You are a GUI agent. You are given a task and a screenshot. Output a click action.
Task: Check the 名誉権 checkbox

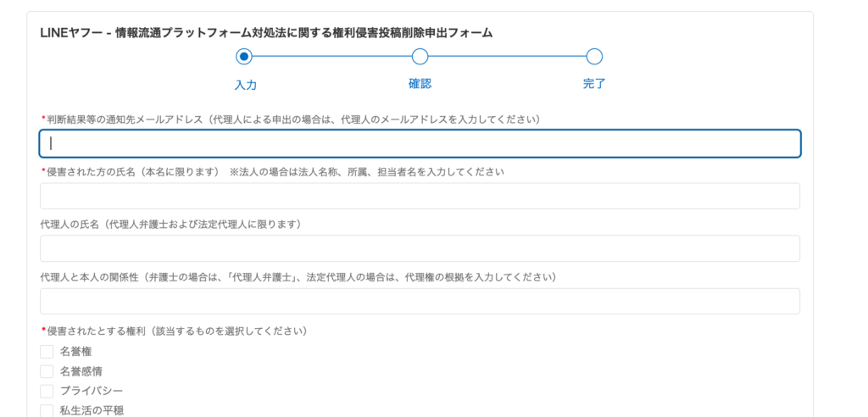[47, 352]
